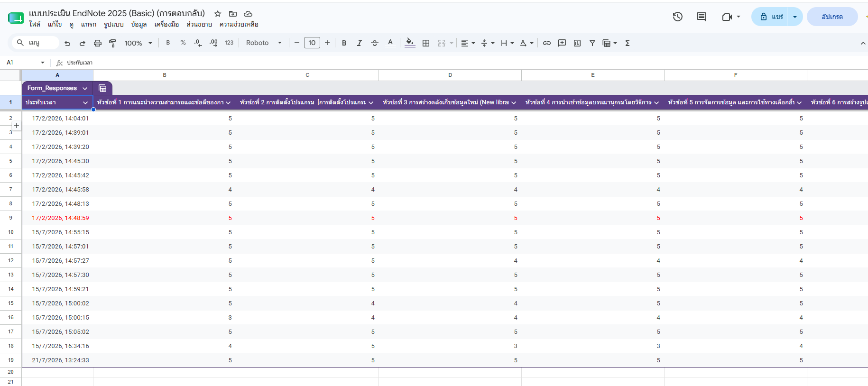Apply percent format
This screenshot has height=386, width=868.
click(x=183, y=43)
